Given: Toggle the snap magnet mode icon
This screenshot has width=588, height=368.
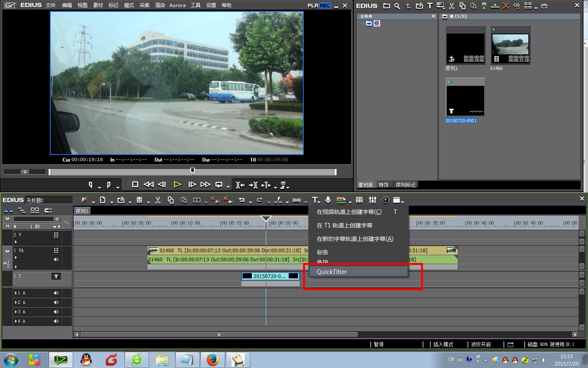Looking at the screenshot, I should 48,210.
